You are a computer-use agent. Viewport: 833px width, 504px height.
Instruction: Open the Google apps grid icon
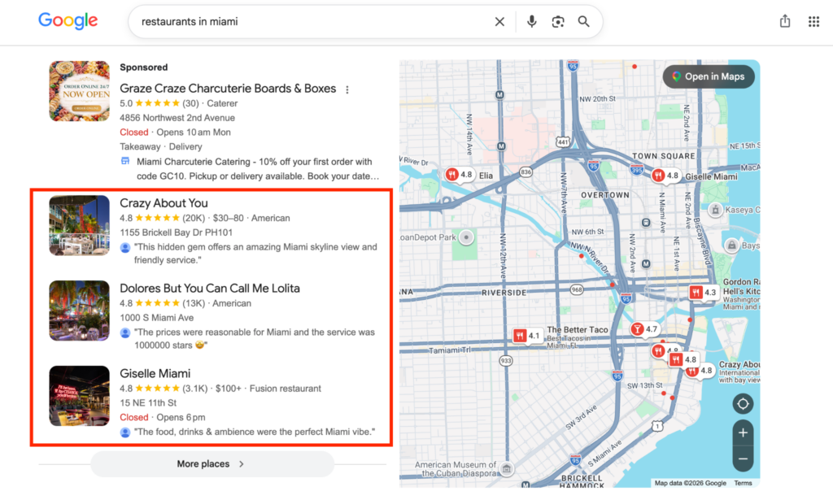(x=813, y=22)
